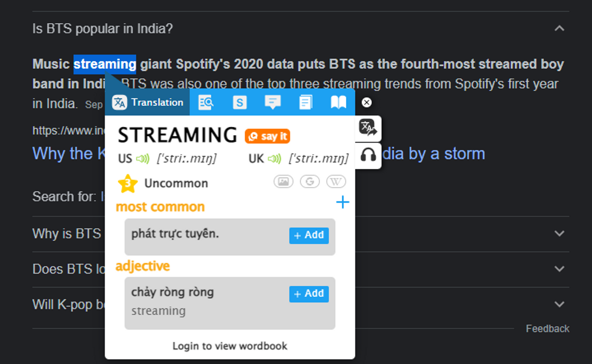The height and width of the screenshot is (364, 592).
Task: Expand the 'Why is BTS' question chevron
Action: [559, 234]
